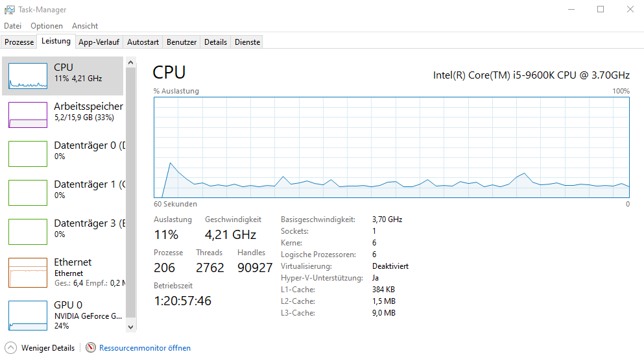Screen dimensions: 644x363
Task: Click the Ressourcenmonitor öffnen link
Action: (145, 348)
